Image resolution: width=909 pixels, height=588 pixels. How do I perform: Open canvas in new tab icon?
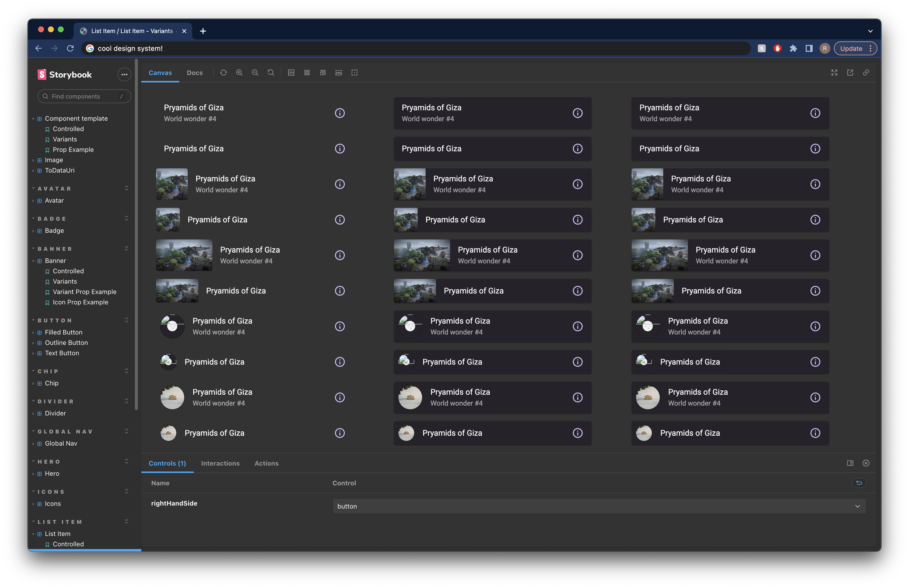[x=850, y=73]
